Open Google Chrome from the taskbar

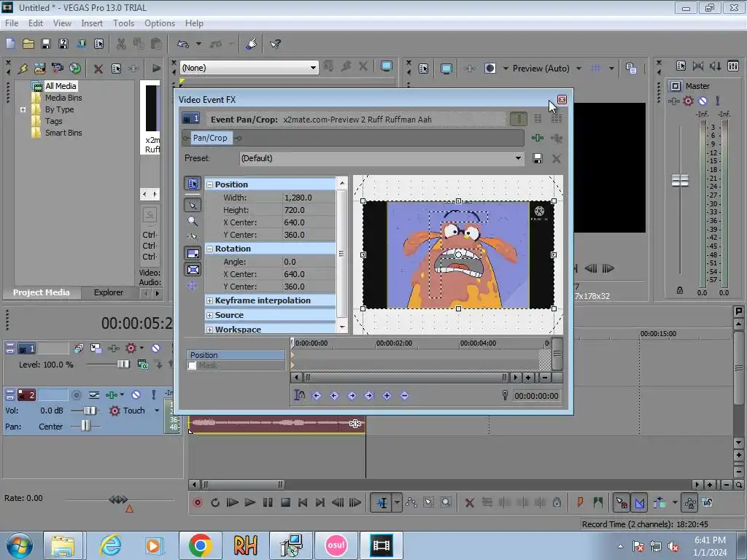point(200,545)
